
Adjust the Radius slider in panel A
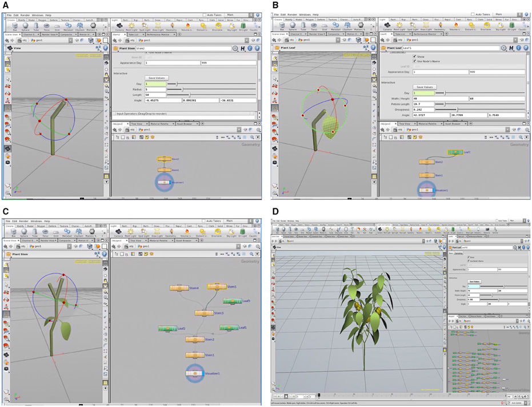pyautogui.click(x=211, y=90)
